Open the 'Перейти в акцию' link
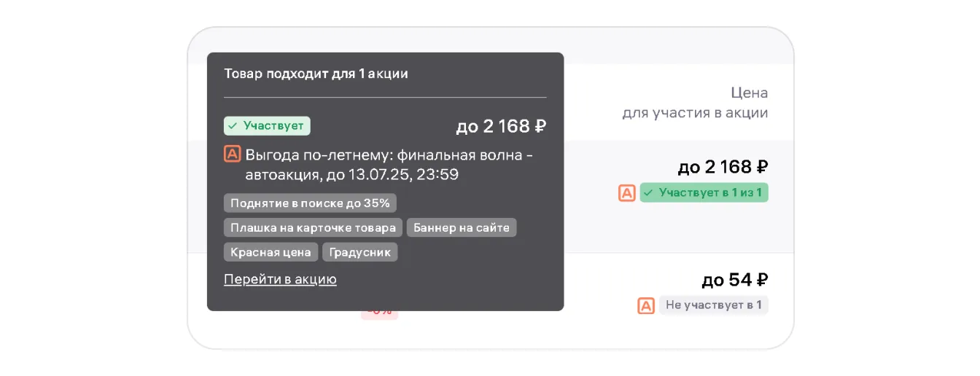This screenshot has height=376, width=980. click(x=280, y=279)
